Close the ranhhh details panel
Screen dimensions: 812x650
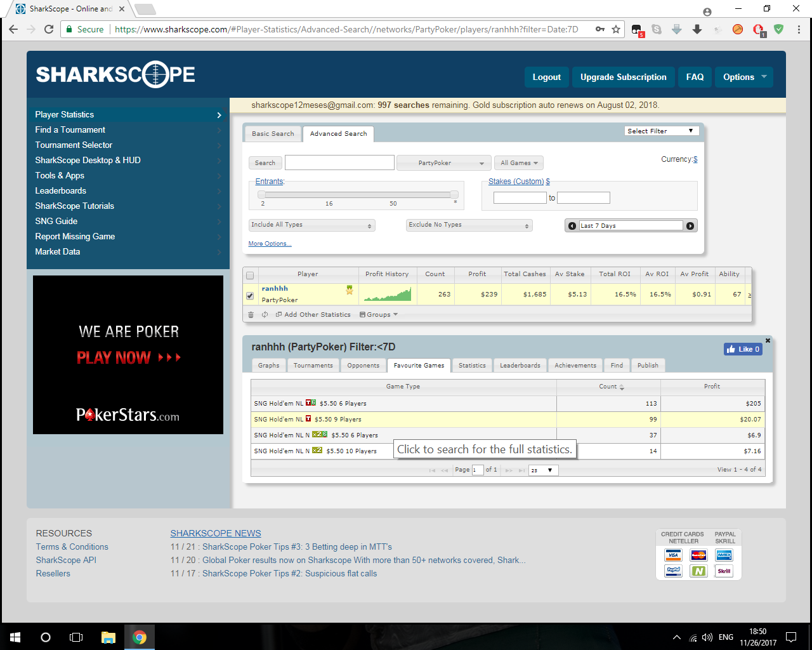pos(768,341)
